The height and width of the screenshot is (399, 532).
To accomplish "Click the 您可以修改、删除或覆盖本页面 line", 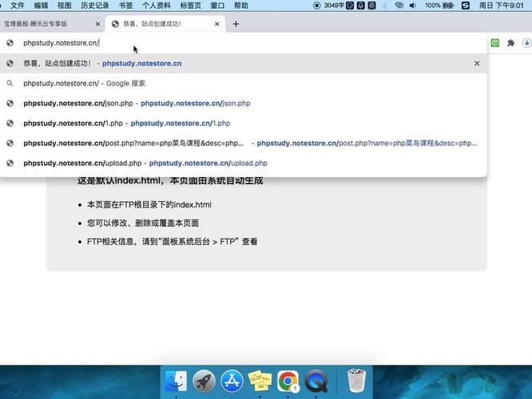I will click(143, 223).
